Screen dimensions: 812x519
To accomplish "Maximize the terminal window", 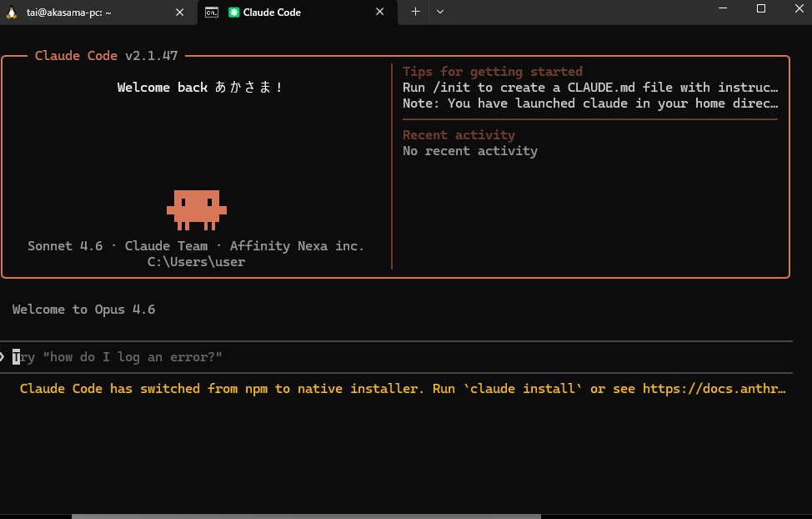I will [x=761, y=8].
